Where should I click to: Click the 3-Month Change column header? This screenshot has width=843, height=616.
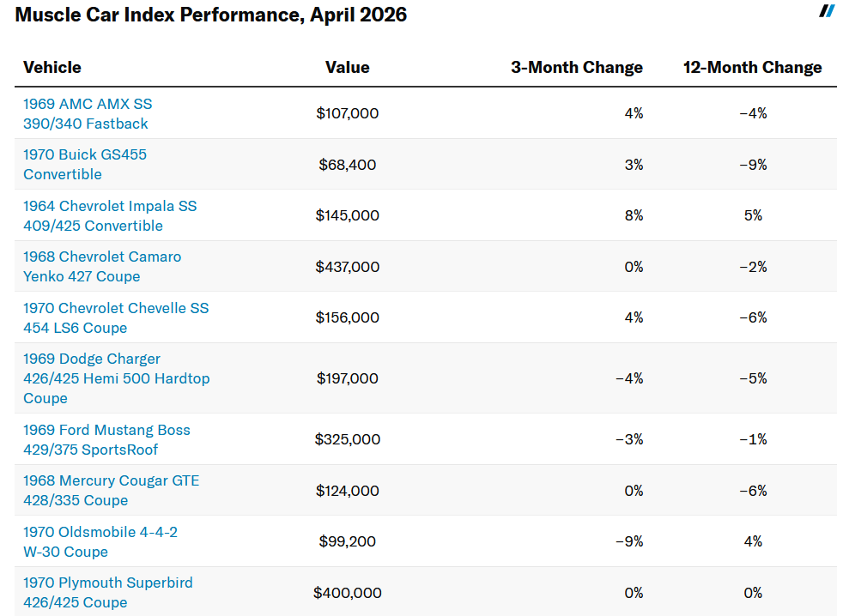(576, 68)
